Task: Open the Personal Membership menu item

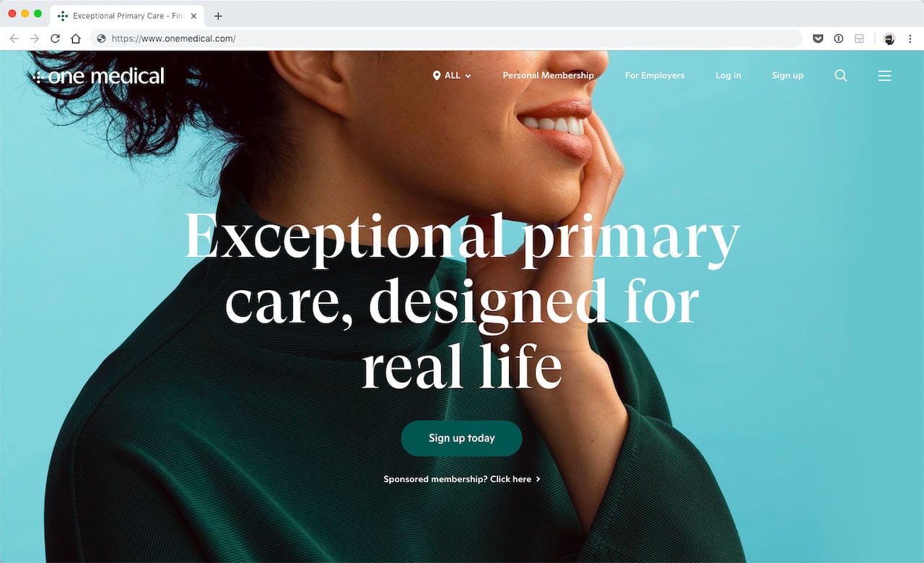Action: click(x=548, y=76)
